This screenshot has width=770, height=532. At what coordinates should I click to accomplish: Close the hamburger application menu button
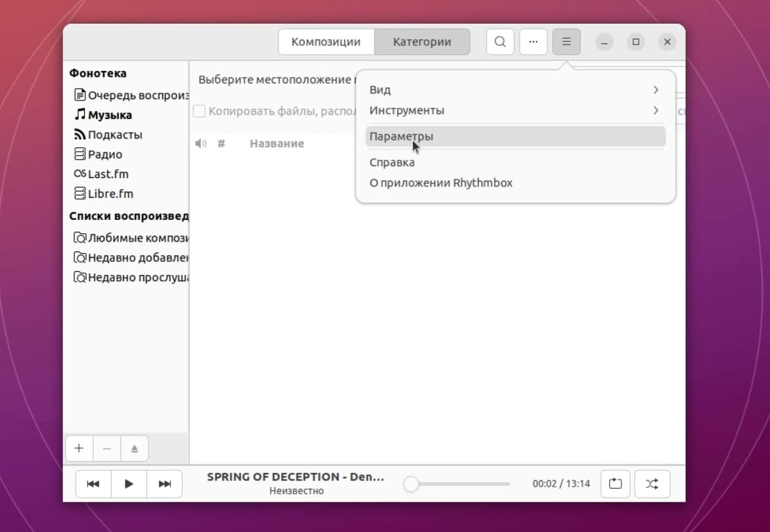coord(566,42)
